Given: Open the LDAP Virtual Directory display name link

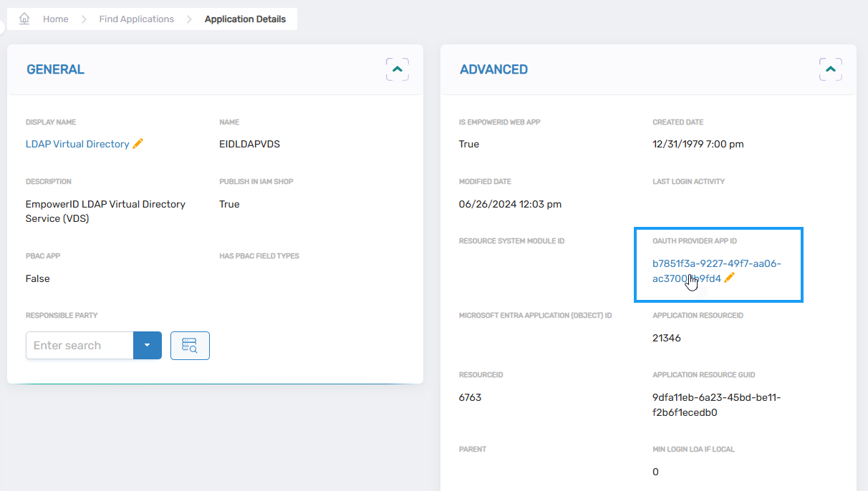Looking at the screenshot, I should pyautogui.click(x=77, y=144).
